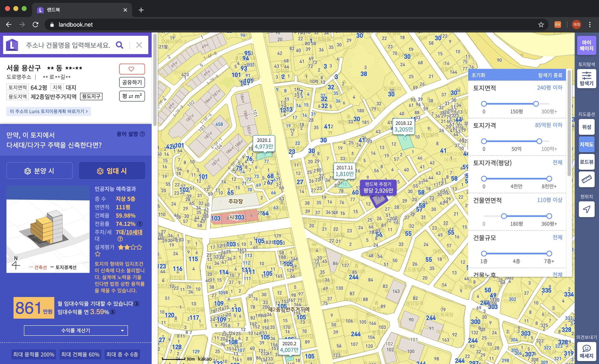Click pink 시 103 parcel on map
The width and height of the screenshot is (599, 364).
coord(234,217)
